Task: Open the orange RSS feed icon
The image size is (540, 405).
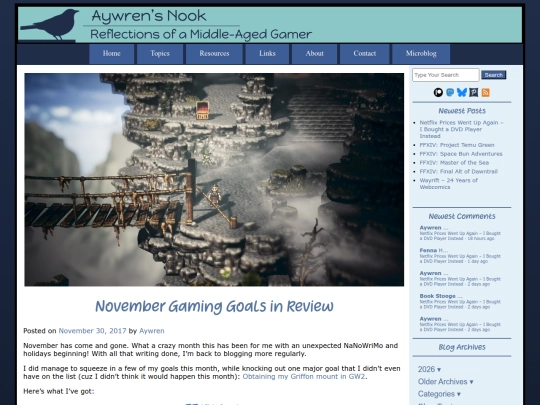Action: (x=486, y=92)
